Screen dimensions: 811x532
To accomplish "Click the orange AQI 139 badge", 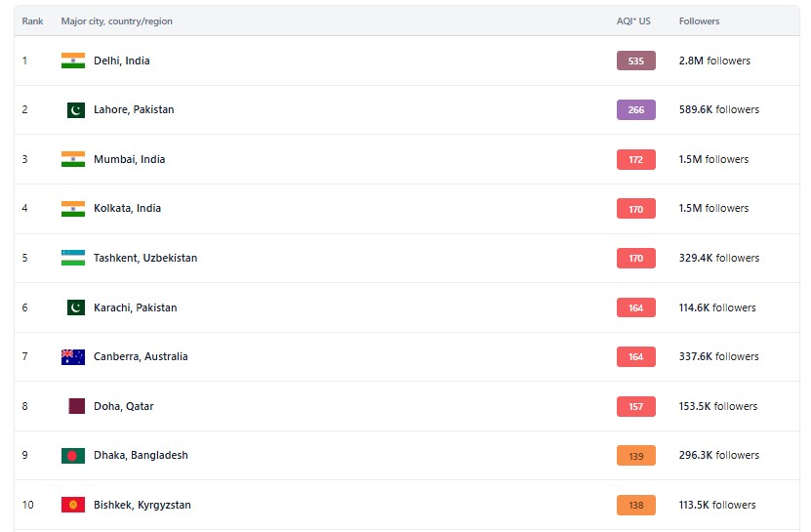I will coord(635,456).
